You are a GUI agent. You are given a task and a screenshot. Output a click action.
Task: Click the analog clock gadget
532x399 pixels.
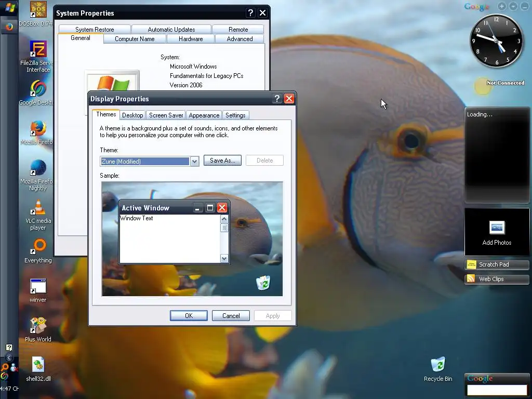point(496,41)
